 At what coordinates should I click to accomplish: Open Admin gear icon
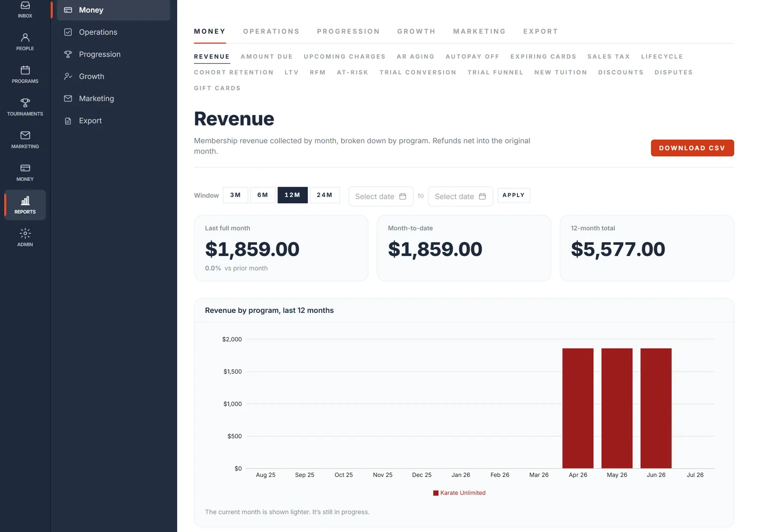tap(25, 233)
